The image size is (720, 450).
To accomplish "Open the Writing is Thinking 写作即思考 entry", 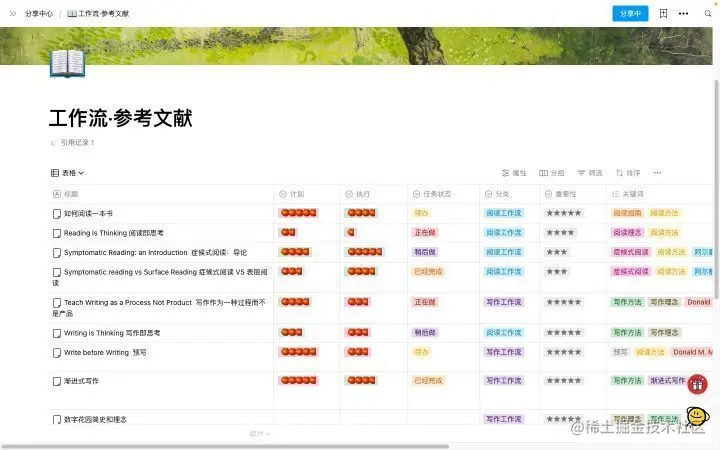I will click(112, 333).
